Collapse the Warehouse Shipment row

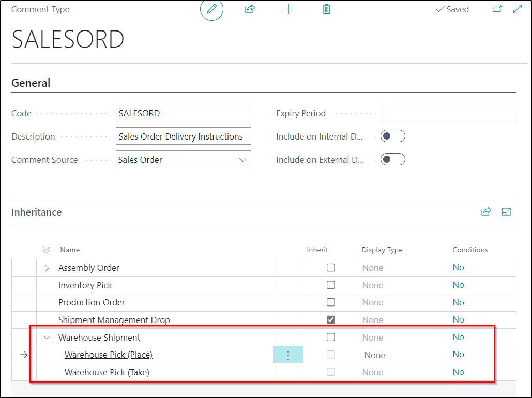[47, 338]
